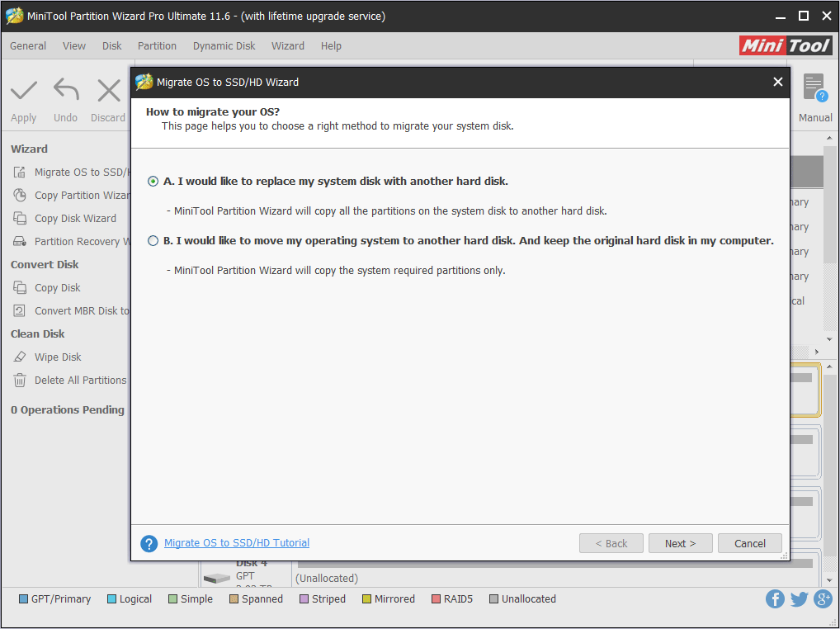Open Migrate OS to SSD/HD Tutorial link
The height and width of the screenshot is (629, 840).
pos(237,543)
